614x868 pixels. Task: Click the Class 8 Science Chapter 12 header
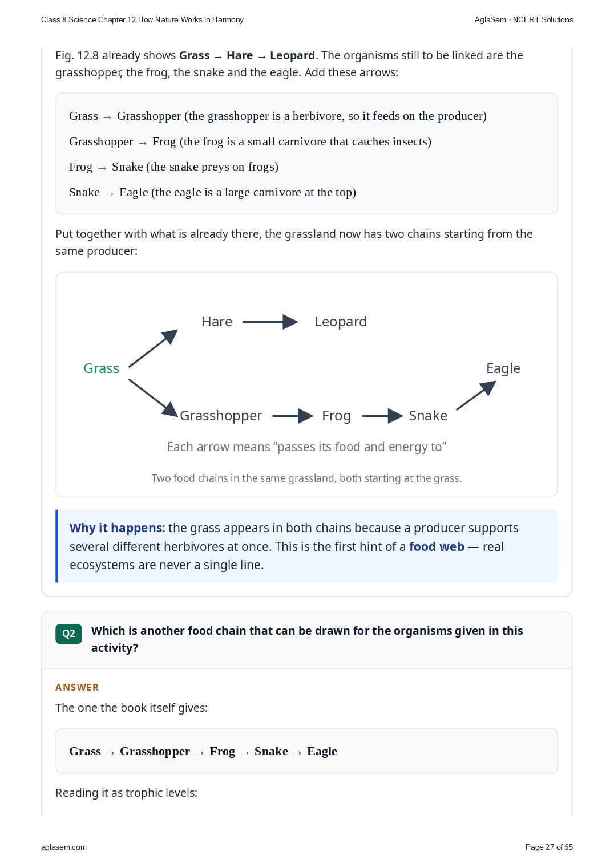(142, 19)
